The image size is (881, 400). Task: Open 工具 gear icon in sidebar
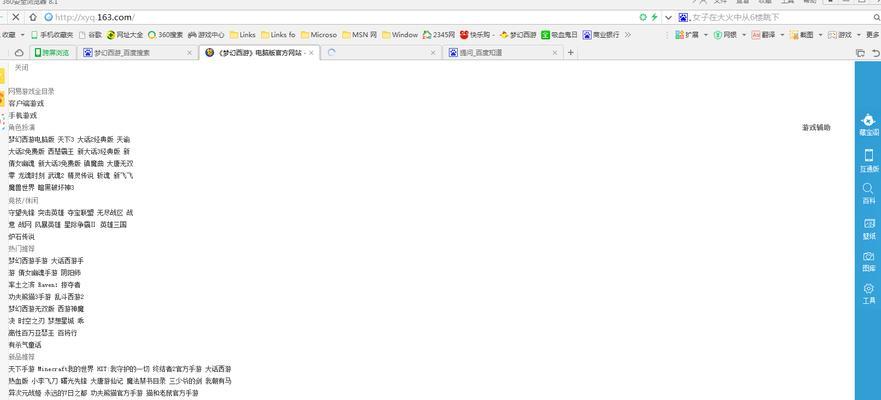[x=869, y=294]
